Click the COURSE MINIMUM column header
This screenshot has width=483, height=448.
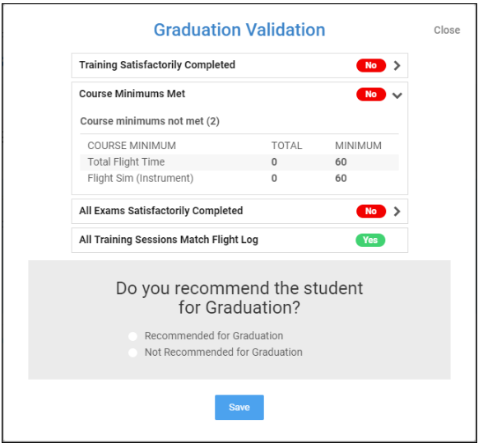[132, 146]
